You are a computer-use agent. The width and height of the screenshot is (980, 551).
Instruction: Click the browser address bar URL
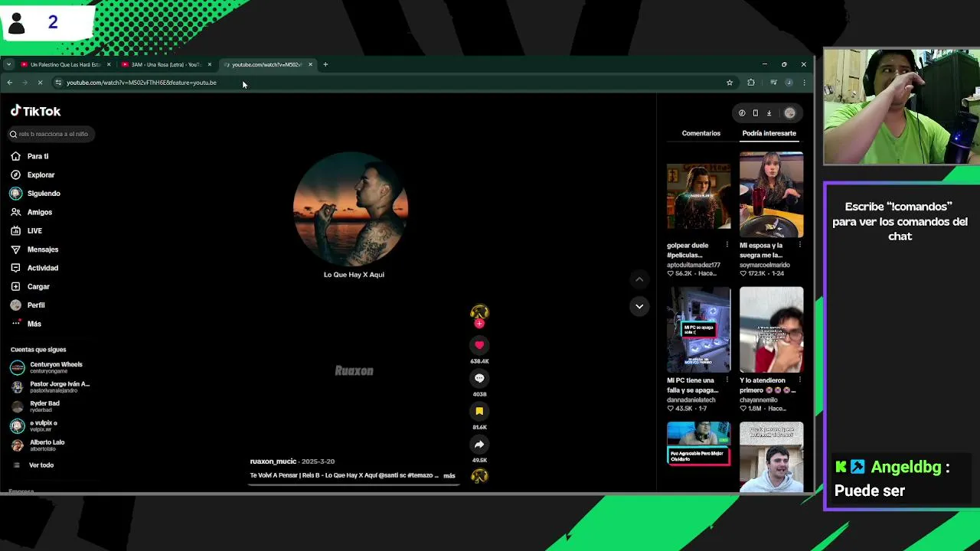pos(142,83)
